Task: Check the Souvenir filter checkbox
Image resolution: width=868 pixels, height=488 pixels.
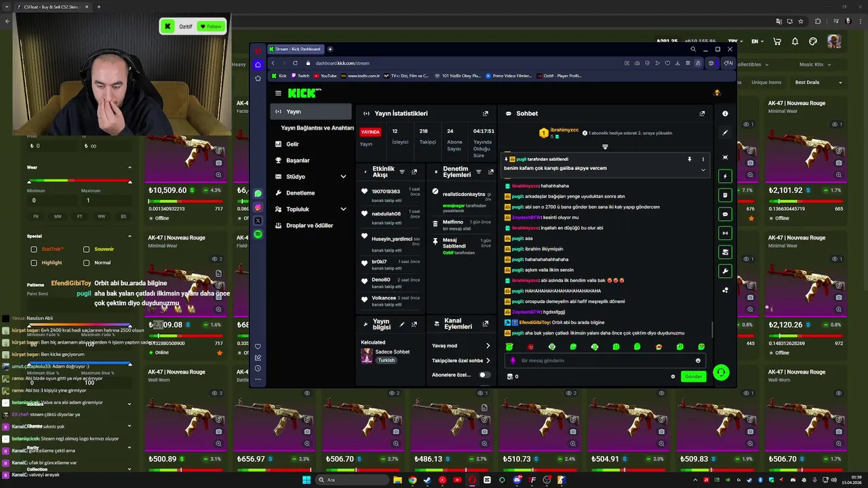Action: (x=86, y=249)
